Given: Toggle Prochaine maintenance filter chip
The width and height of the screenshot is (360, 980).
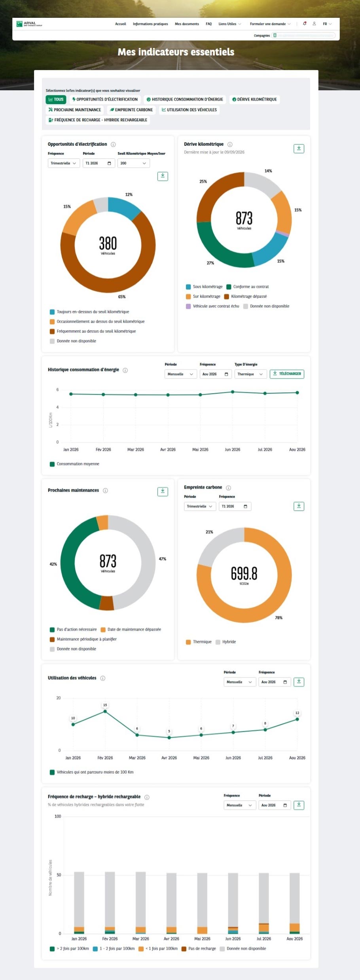Looking at the screenshot, I should pyautogui.click(x=75, y=110).
